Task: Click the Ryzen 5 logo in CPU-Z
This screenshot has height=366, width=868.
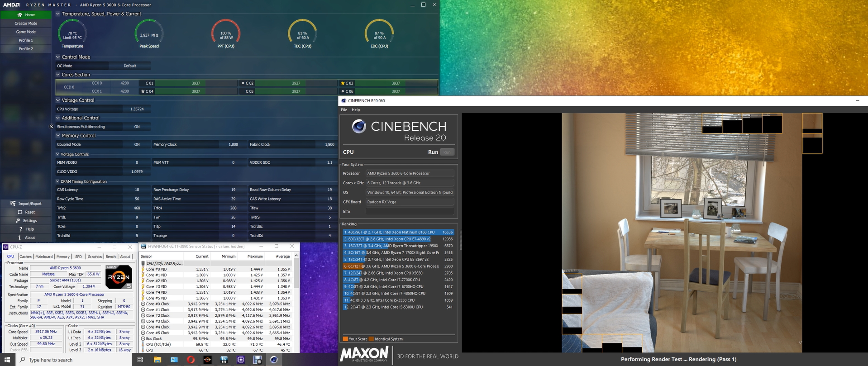Action: tap(119, 277)
